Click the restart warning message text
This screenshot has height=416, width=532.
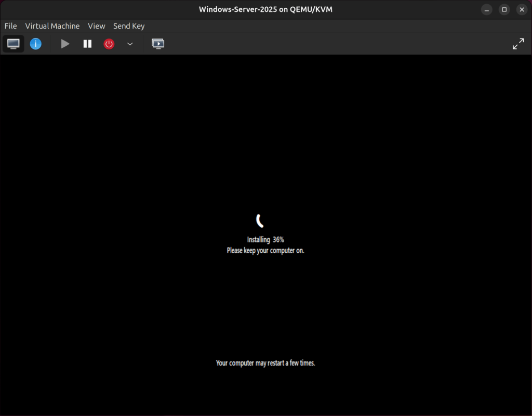[265, 363]
